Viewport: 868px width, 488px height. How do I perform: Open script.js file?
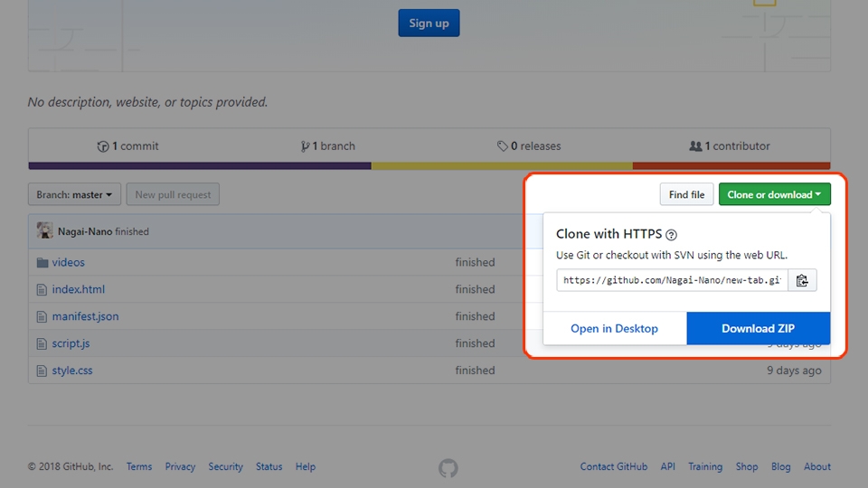(71, 343)
